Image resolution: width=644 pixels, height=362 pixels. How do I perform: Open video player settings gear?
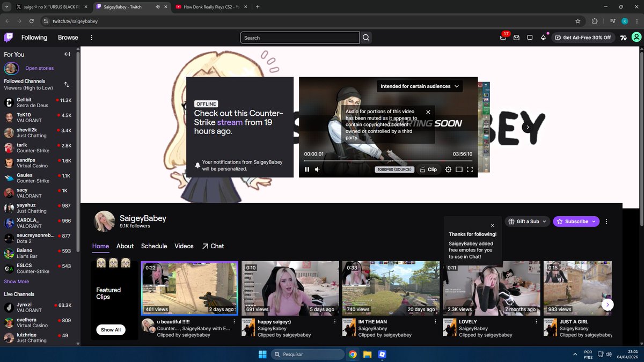(x=449, y=169)
